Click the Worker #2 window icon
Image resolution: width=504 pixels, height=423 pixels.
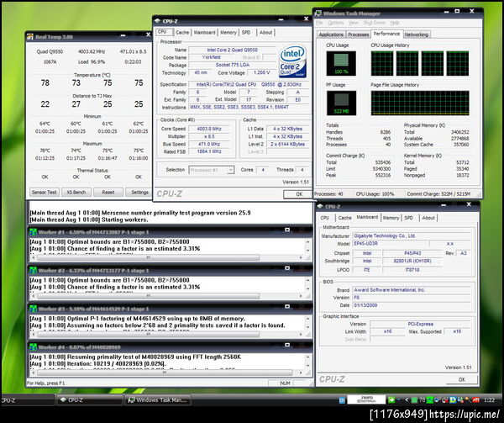(33, 270)
